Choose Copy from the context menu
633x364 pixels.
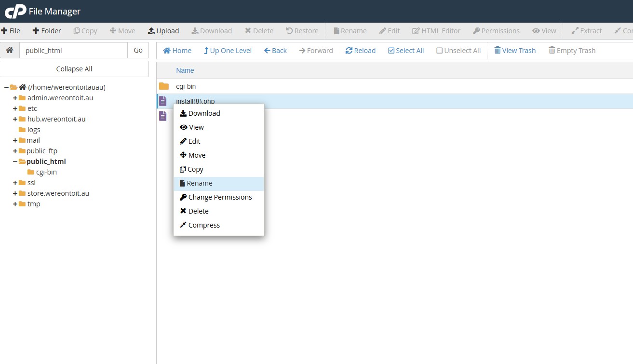pyautogui.click(x=218, y=169)
